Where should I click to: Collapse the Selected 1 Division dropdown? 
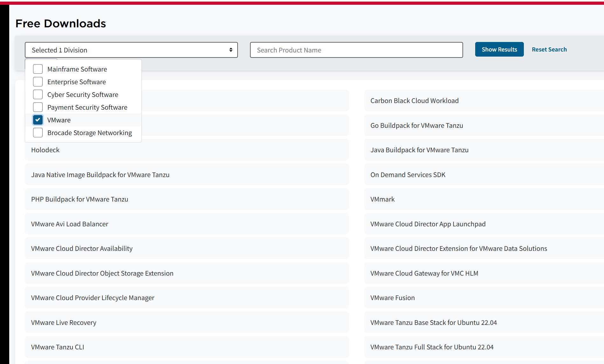pyautogui.click(x=131, y=50)
